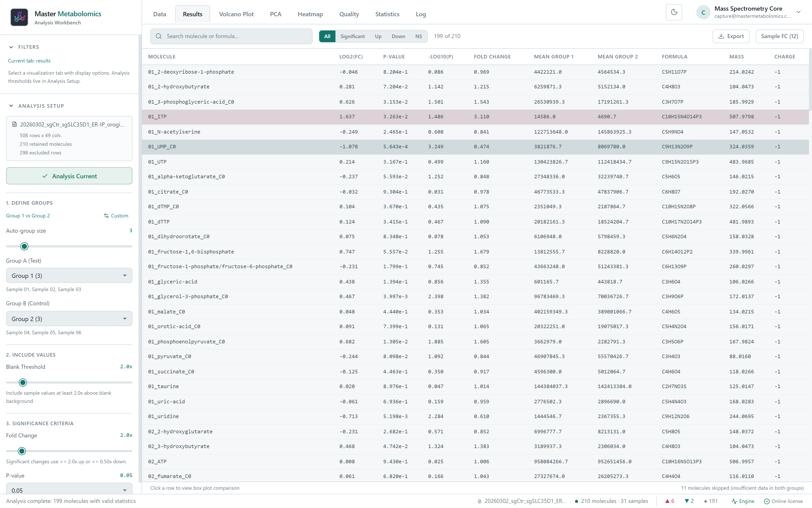The width and height of the screenshot is (812, 508).
Task: Open the PCA tab
Action: point(276,14)
